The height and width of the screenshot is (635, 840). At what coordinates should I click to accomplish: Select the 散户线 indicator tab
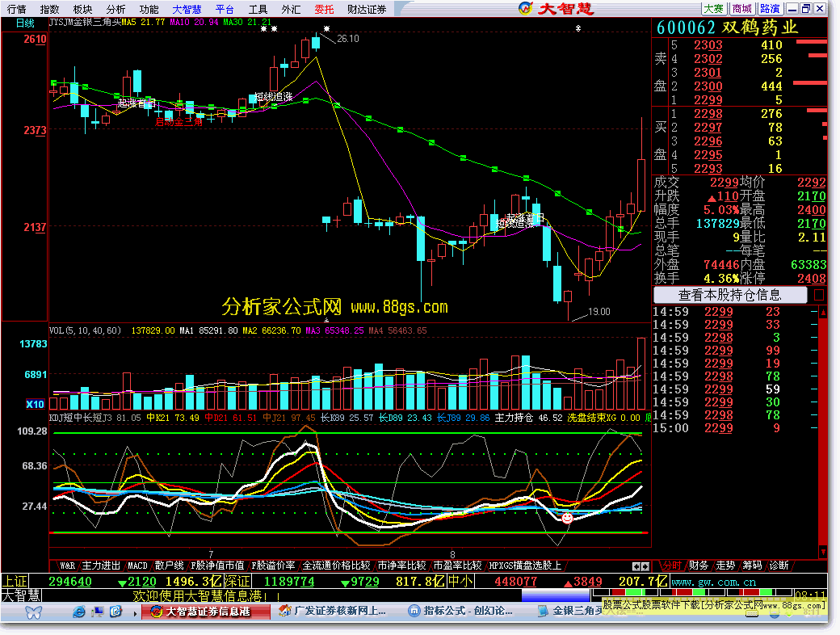point(170,566)
